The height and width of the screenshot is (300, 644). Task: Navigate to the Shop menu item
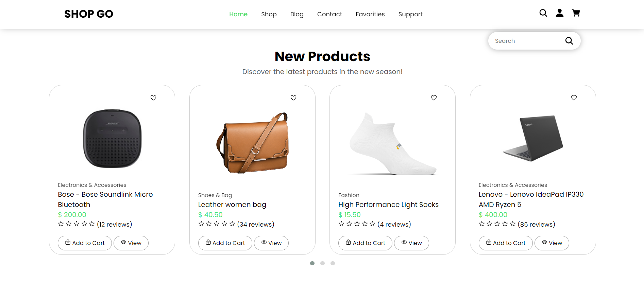pyautogui.click(x=269, y=14)
